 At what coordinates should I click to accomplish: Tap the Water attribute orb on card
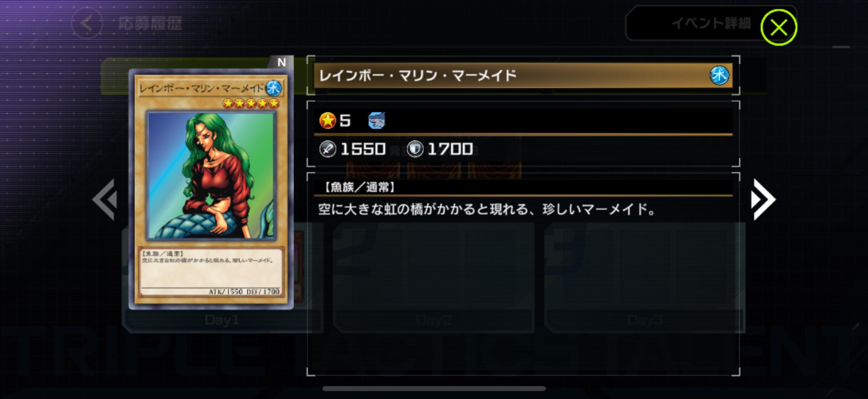(x=273, y=88)
